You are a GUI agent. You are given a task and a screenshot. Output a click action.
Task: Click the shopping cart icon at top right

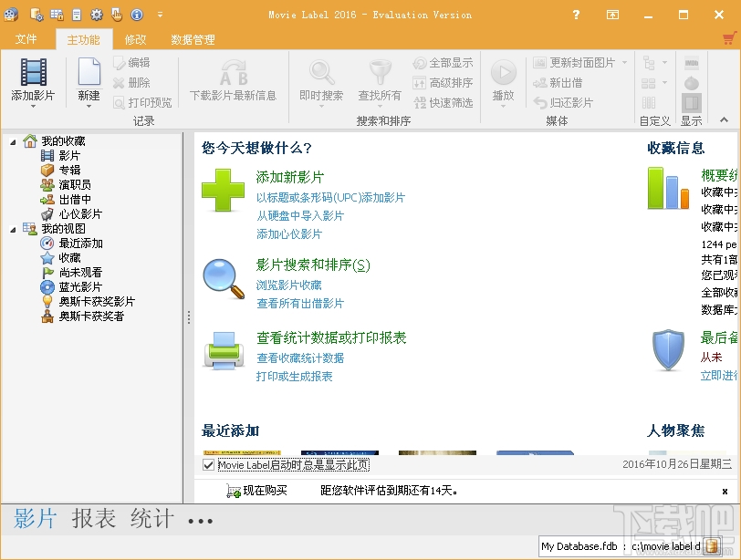coord(730,38)
